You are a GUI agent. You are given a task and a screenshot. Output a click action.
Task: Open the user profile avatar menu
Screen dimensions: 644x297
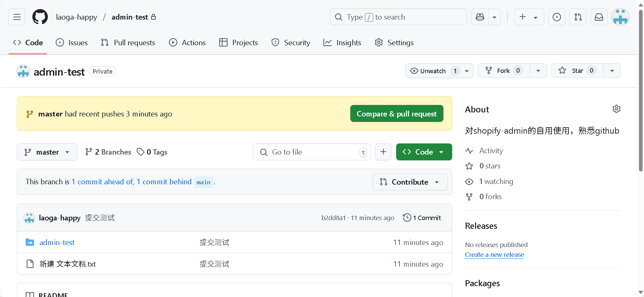point(620,17)
